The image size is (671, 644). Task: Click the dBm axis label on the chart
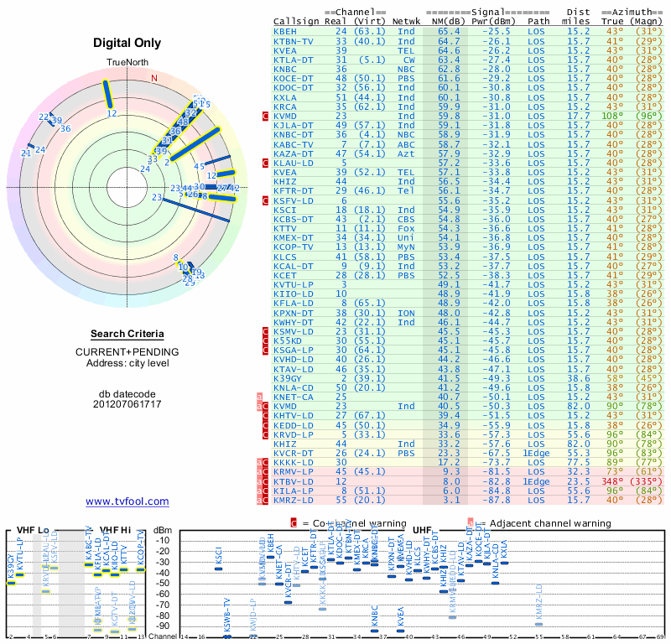163,530
